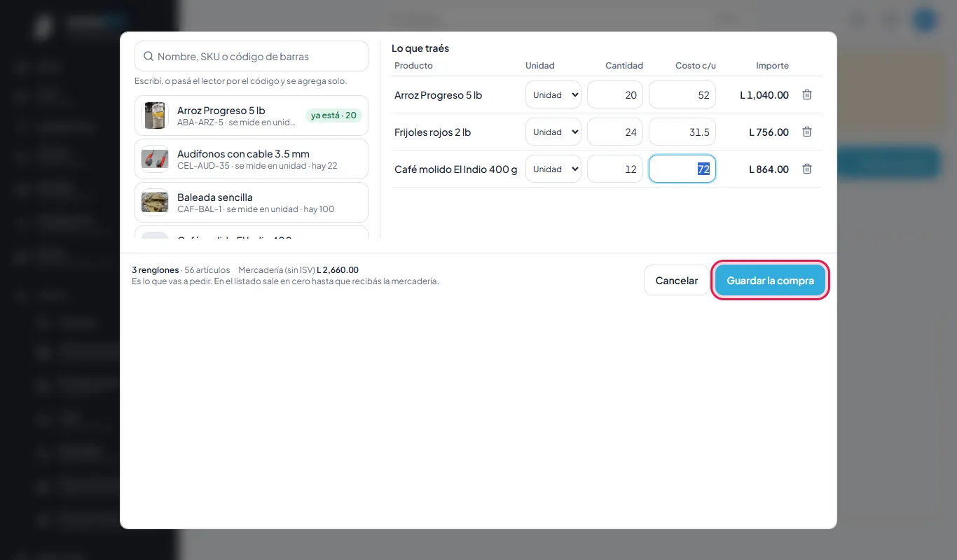Click the cost field for Café molido
The width and height of the screenshot is (957, 560).
pos(682,169)
